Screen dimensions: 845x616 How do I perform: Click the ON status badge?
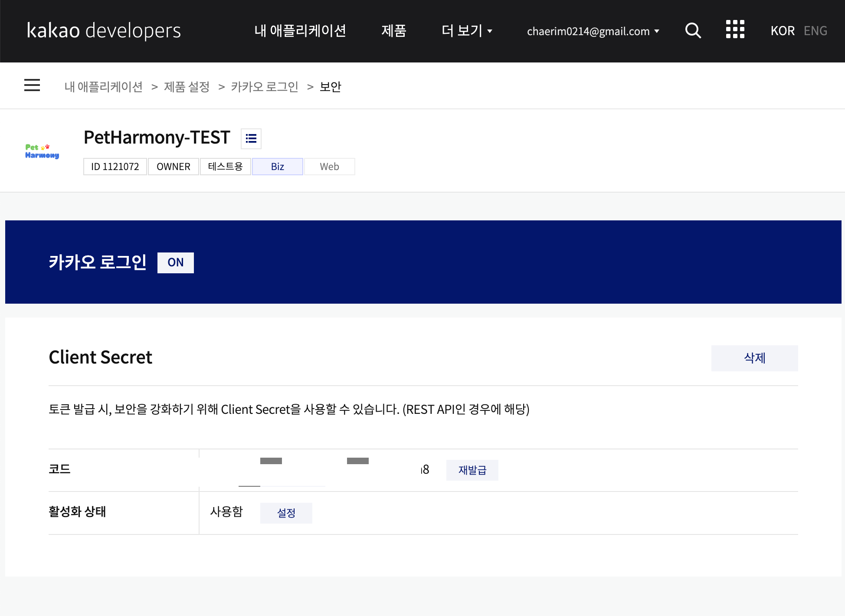tap(176, 262)
